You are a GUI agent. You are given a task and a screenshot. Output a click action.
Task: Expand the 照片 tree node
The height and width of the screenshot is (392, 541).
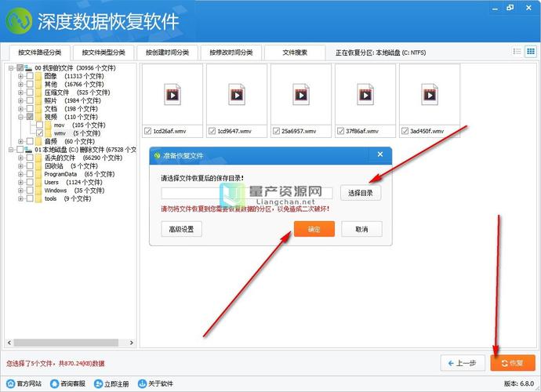coord(20,100)
